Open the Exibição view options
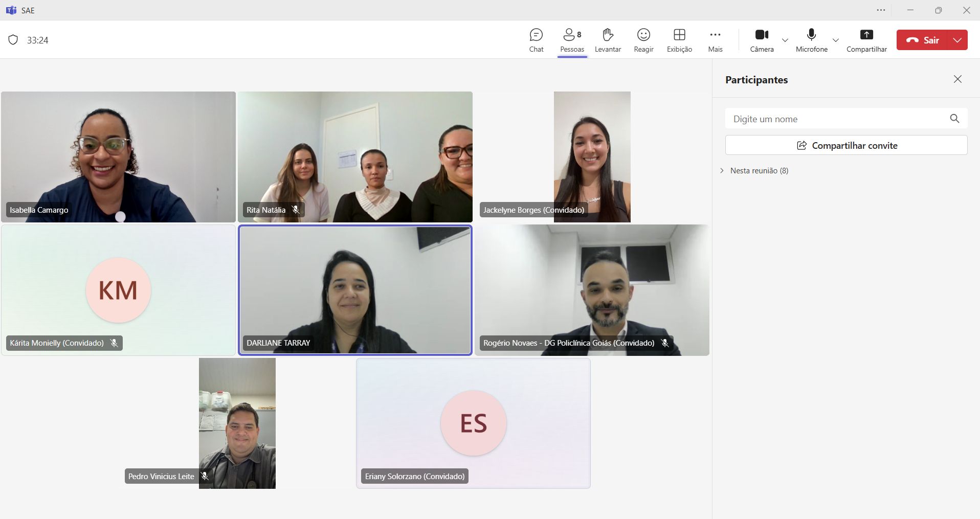This screenshot has height=519, width=980. click(679, 40)
